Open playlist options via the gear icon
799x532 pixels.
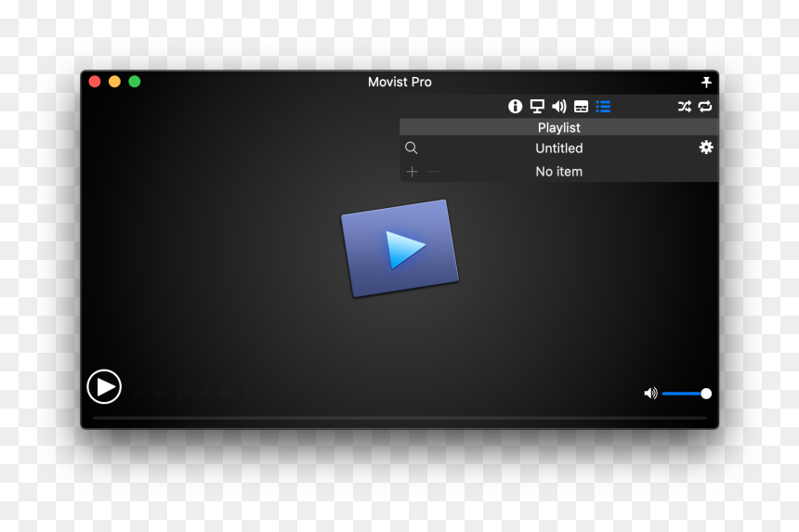(706, 148)
